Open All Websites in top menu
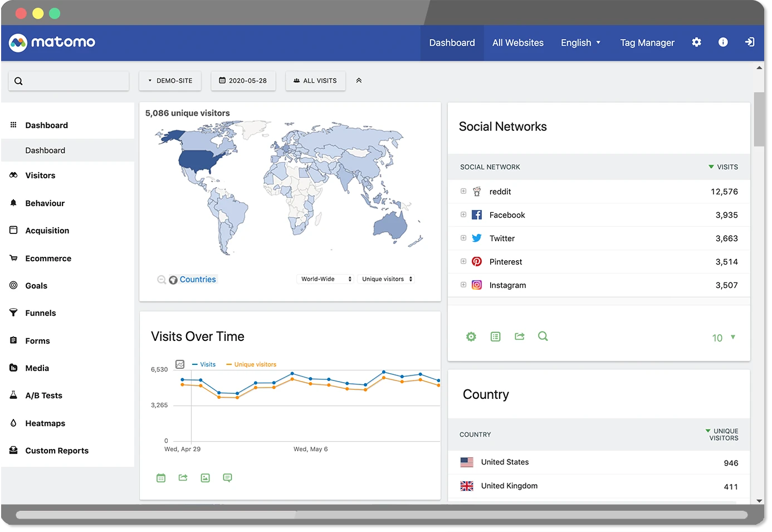Viewport: 772px width, 532px height. 517,43
